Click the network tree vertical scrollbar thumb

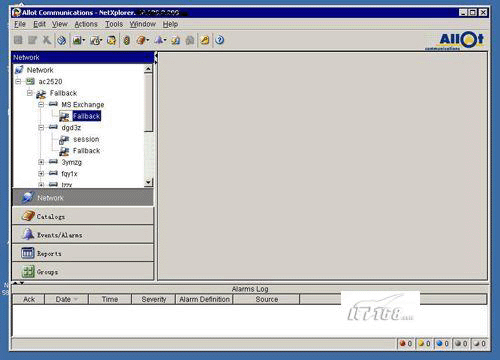pos(148,103)
